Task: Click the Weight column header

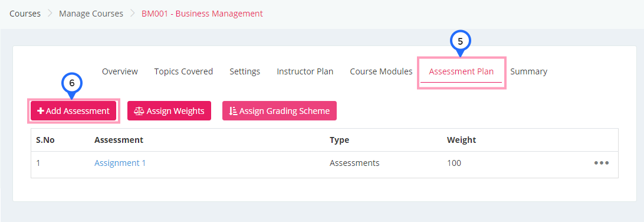Action: pyautogui.click(x=461, y=140)
